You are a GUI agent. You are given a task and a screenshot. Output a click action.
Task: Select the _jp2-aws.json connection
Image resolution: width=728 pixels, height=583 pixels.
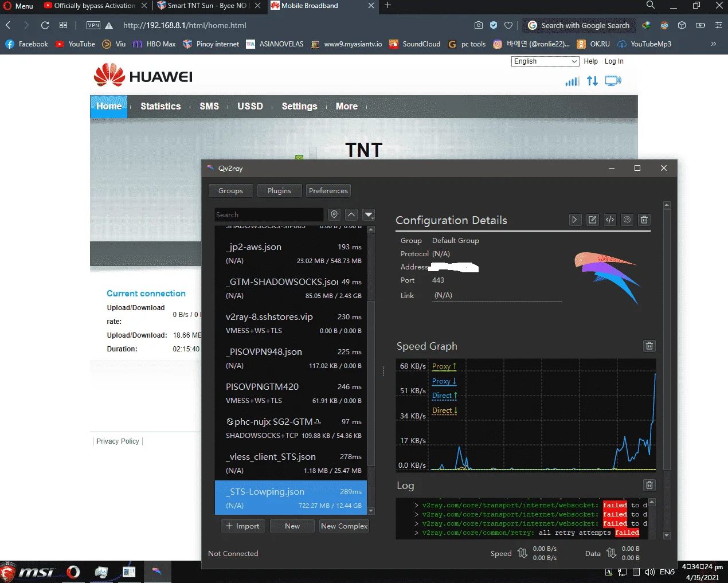tap(291, 253)
